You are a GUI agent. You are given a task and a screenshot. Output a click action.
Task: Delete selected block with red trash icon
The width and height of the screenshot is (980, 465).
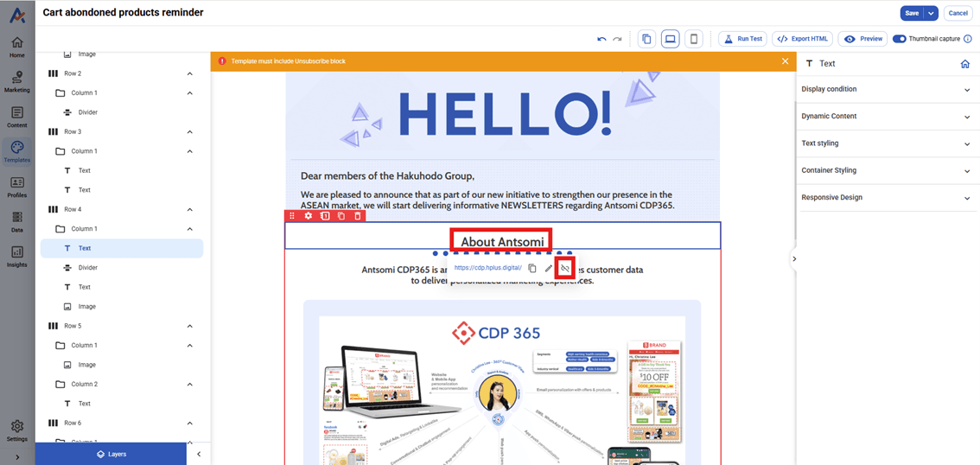pos(358,216)
